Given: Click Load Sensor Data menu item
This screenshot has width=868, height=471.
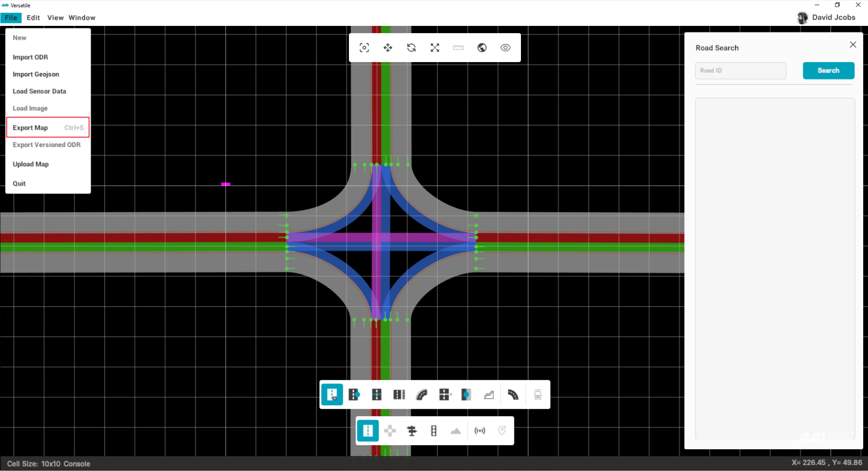Looking at the screenshot, I should pos(39,92).
